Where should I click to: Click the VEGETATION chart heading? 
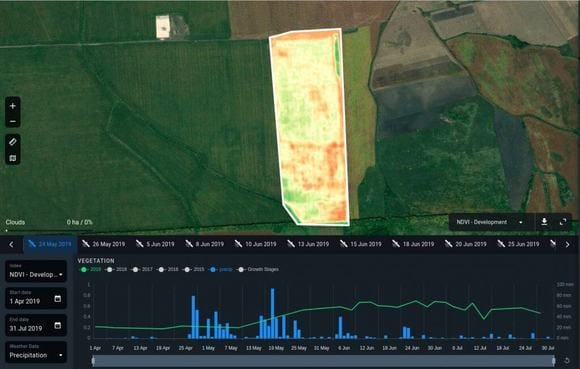tap(96, 261)
